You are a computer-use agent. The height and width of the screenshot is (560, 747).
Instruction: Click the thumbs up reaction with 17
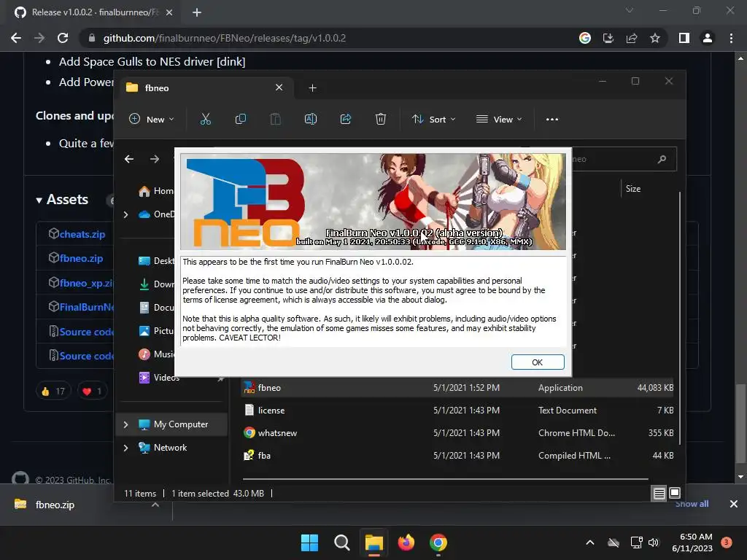click(x=53, y=392)
